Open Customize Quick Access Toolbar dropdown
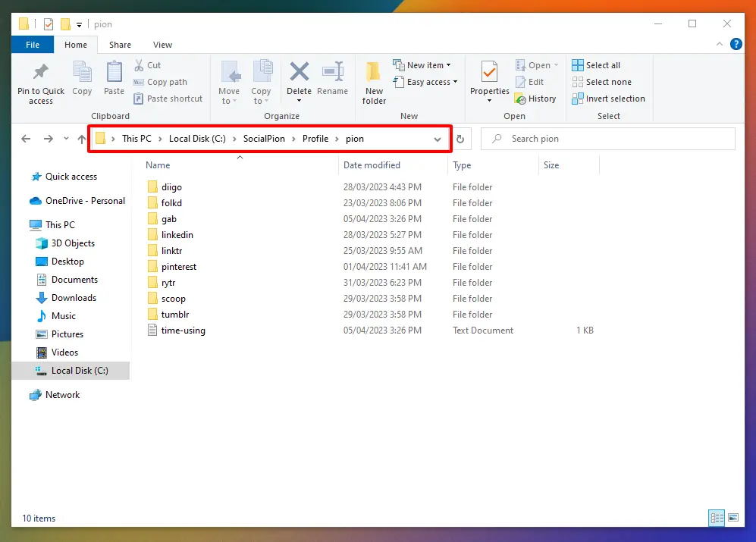756x542 pixels. (x=79, y=24)
